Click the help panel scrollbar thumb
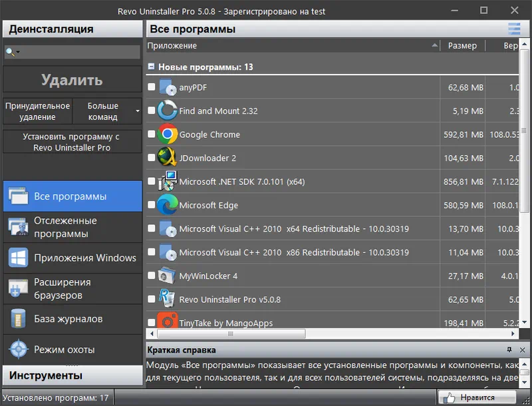Screen dimensions: 532x406 524,373
